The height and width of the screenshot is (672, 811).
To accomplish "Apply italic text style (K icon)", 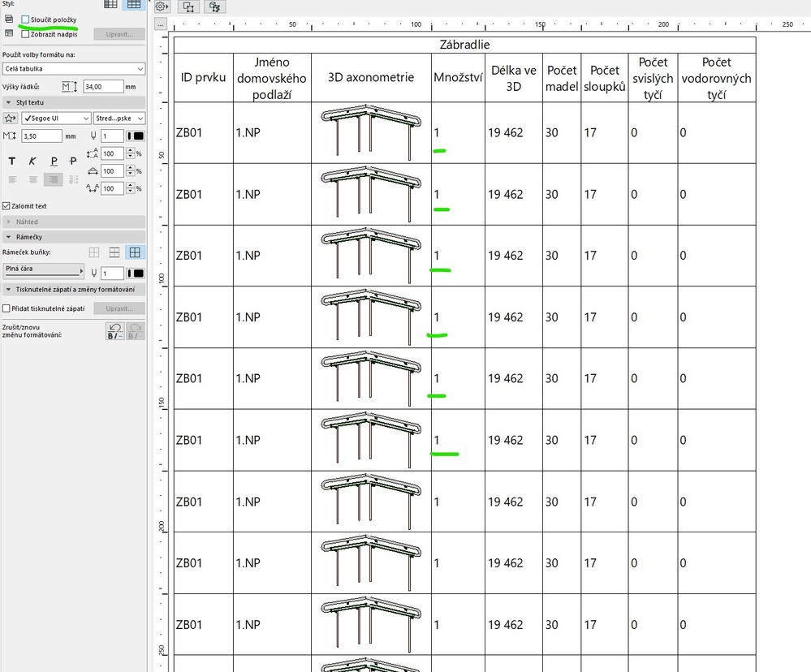I will [x=32, y=162].
